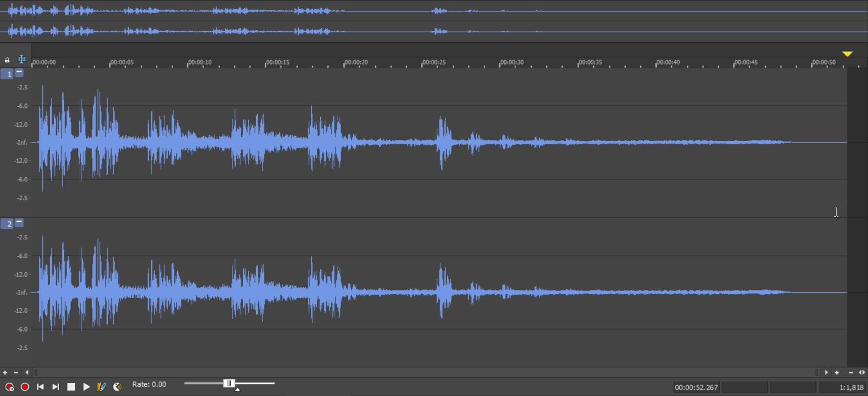This screenshot has height=396, width=868.
Task: Click the 00:00:10 mark on the time ruler
Action: click(x=200, y=62)
